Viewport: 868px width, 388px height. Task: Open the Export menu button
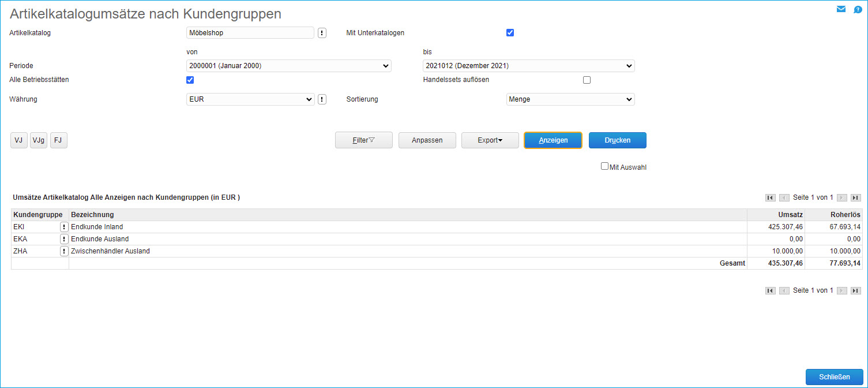tap(490, 140)
